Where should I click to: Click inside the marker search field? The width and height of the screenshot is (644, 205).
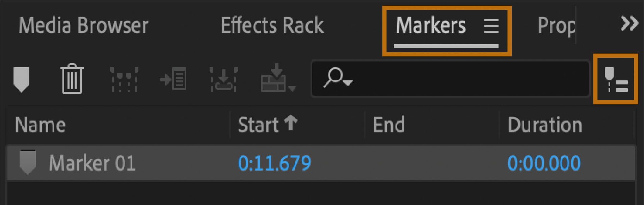click(x=466, y=79)
